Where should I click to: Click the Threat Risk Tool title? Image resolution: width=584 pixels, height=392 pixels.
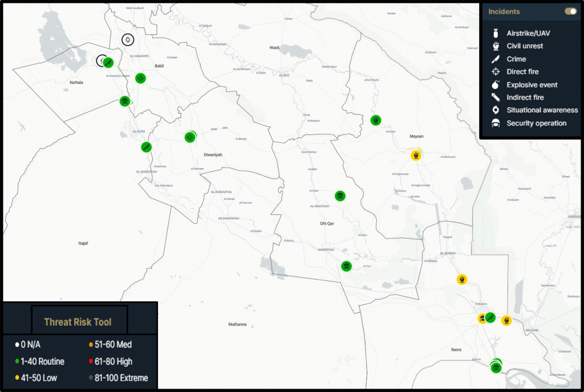coord(78,322)
